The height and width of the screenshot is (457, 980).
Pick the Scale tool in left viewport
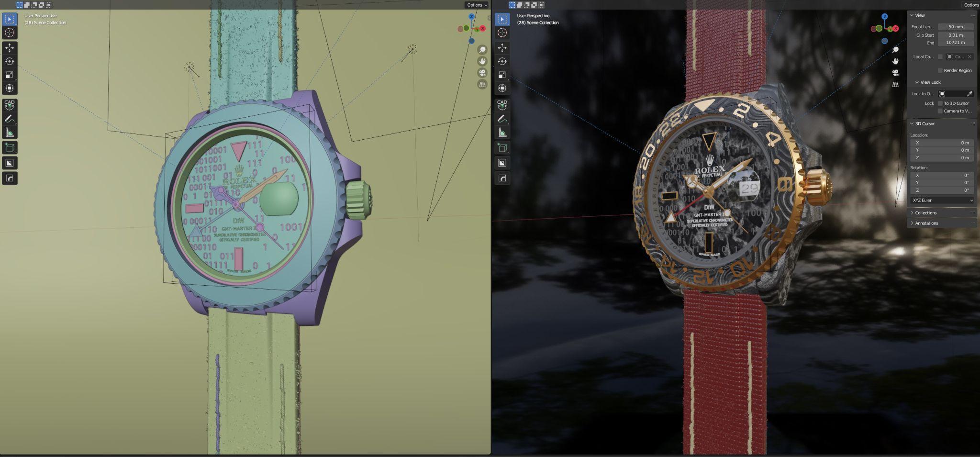click(10, 75)
